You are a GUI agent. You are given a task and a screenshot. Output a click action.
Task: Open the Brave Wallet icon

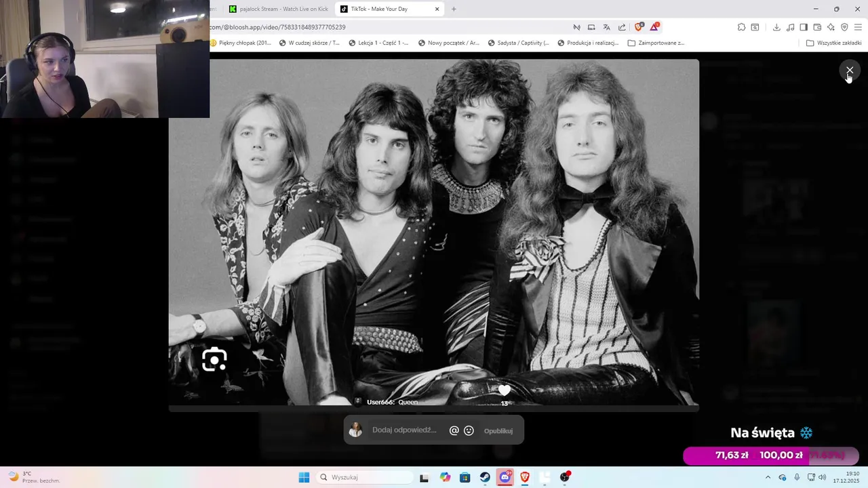[817, 27]
